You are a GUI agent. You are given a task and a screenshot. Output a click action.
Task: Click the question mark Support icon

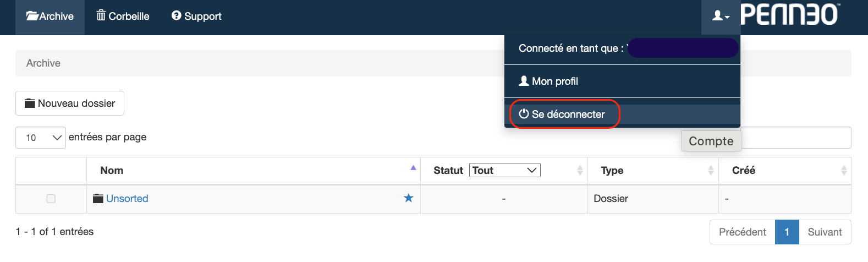(176, 16)
